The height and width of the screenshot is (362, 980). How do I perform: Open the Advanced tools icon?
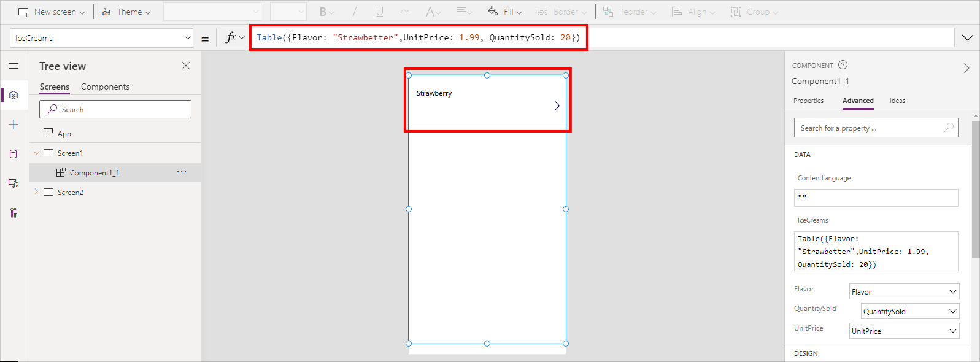coord(14,213)
